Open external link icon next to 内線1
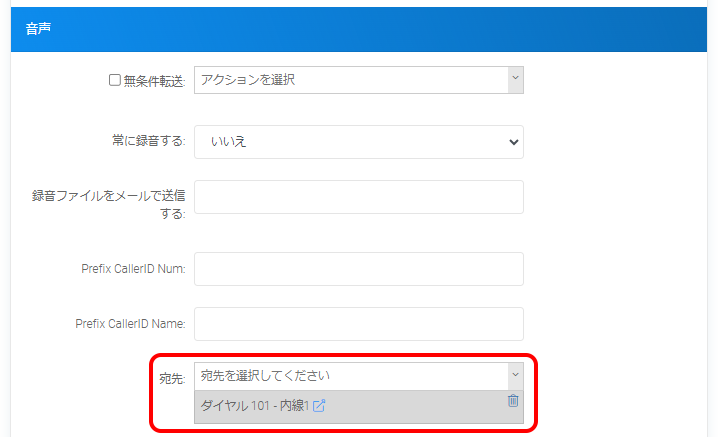 point(320,406)
